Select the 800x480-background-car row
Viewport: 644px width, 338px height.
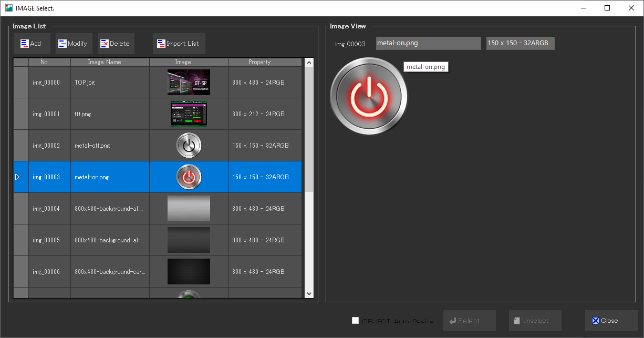coord(110,272)
